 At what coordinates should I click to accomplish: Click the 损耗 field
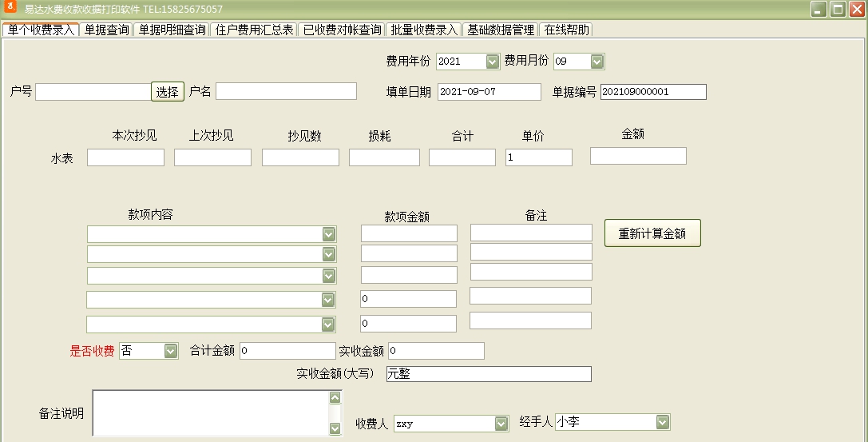(384, 157)
